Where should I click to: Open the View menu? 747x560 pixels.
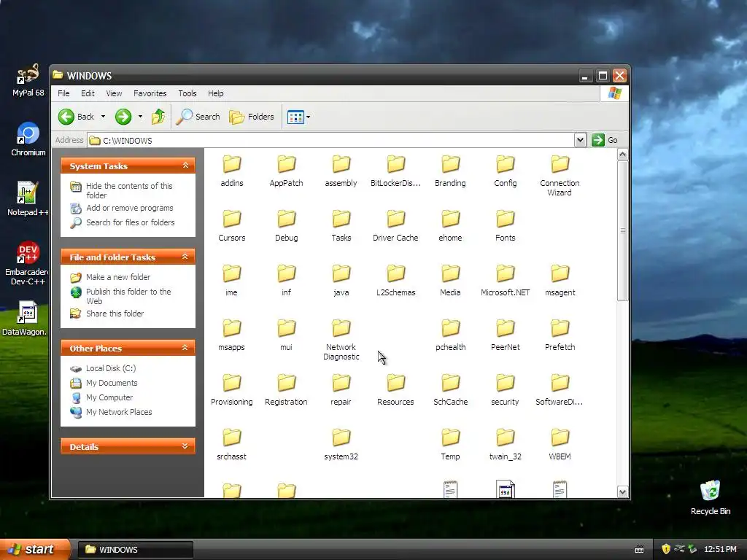114,93
